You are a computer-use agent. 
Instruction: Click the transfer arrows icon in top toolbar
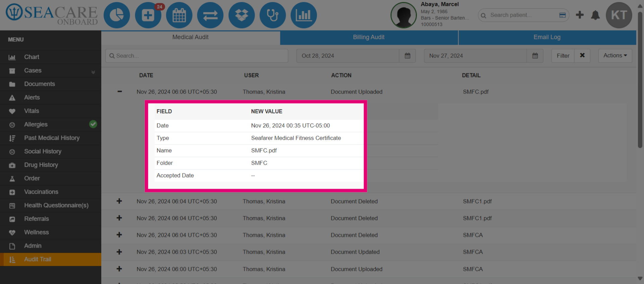(210, 15)
